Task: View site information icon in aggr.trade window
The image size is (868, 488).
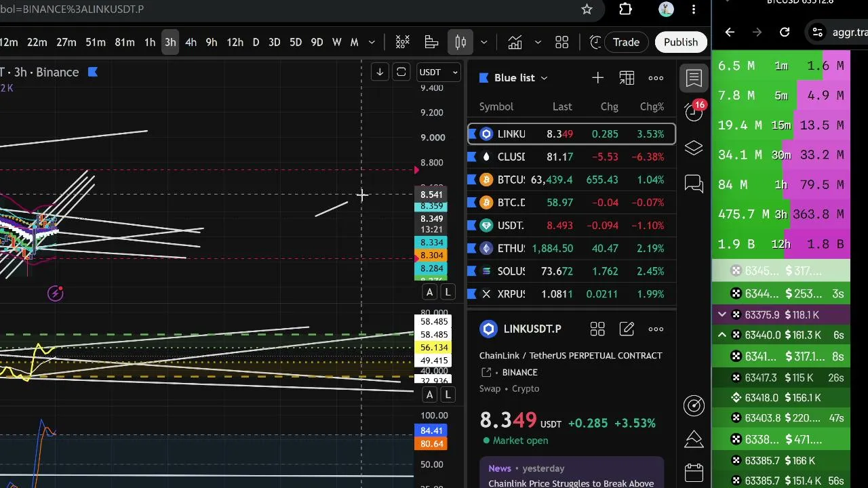Action: (x=818, y=32)
